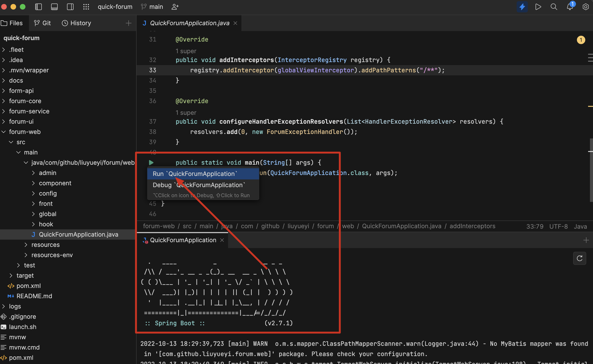
Task: Switch to the Git tab
Action: coord(42,23)
